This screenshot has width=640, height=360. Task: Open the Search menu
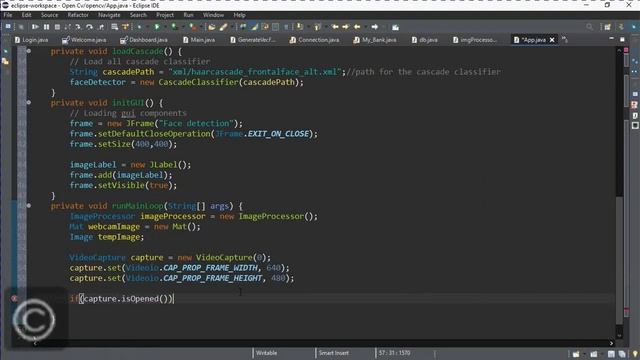138,15
